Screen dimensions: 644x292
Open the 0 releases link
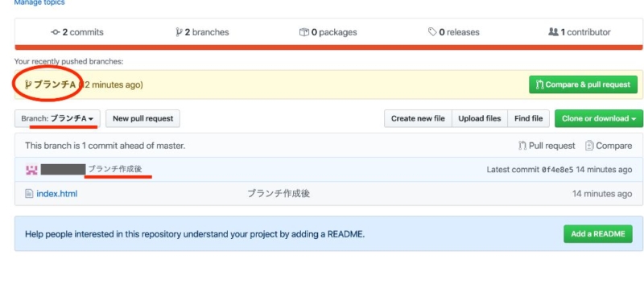(453, 32)
